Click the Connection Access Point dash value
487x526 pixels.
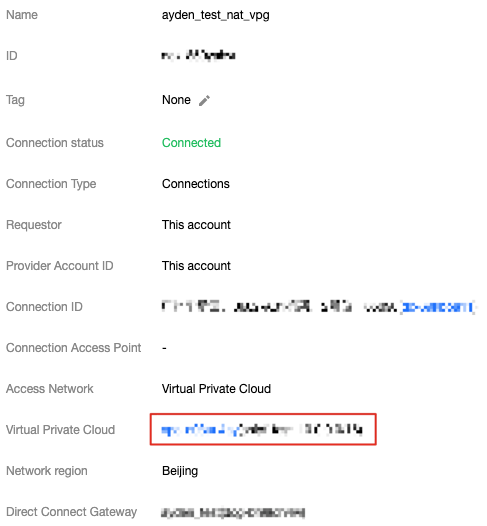pos(164,348)
